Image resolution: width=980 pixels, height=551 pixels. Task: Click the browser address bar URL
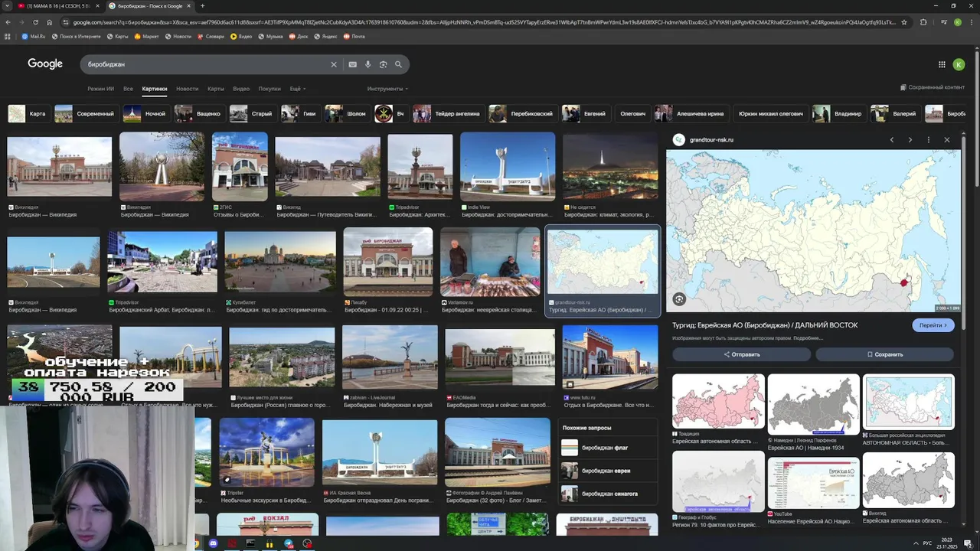point(482,22)
